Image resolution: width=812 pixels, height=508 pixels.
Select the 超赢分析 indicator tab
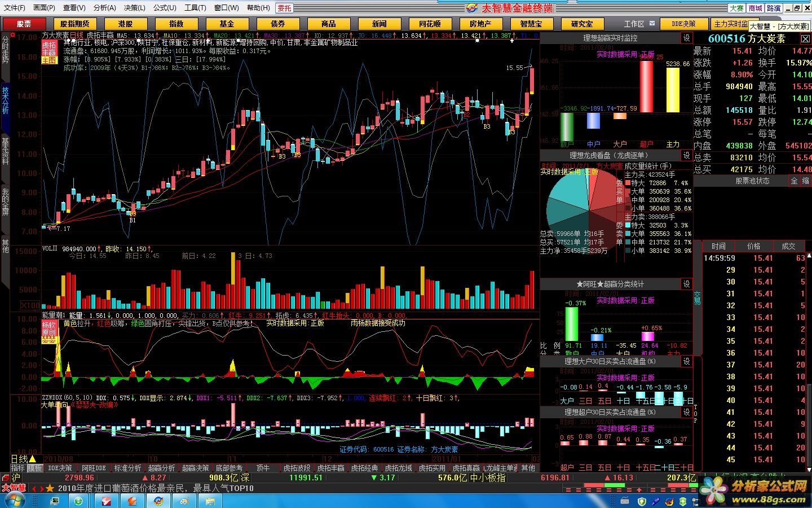(162, 468)
